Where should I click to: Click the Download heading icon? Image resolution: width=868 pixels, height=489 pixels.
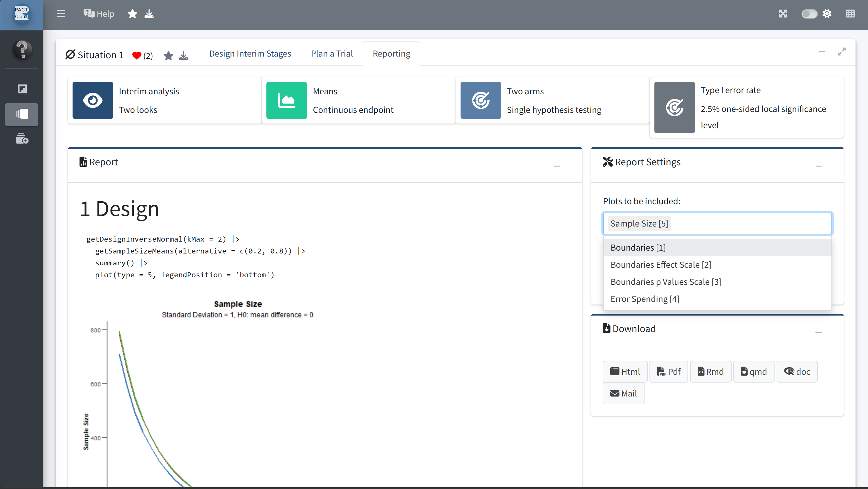607,328
